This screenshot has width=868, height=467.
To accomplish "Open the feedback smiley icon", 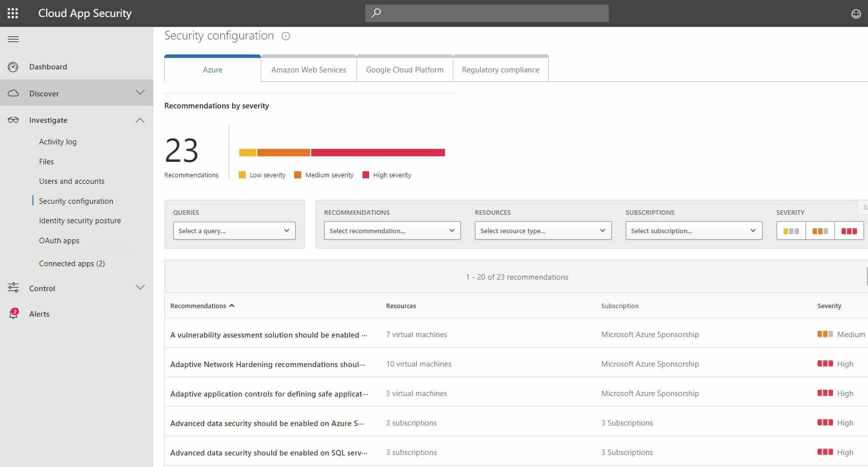I will pos(856,14).
